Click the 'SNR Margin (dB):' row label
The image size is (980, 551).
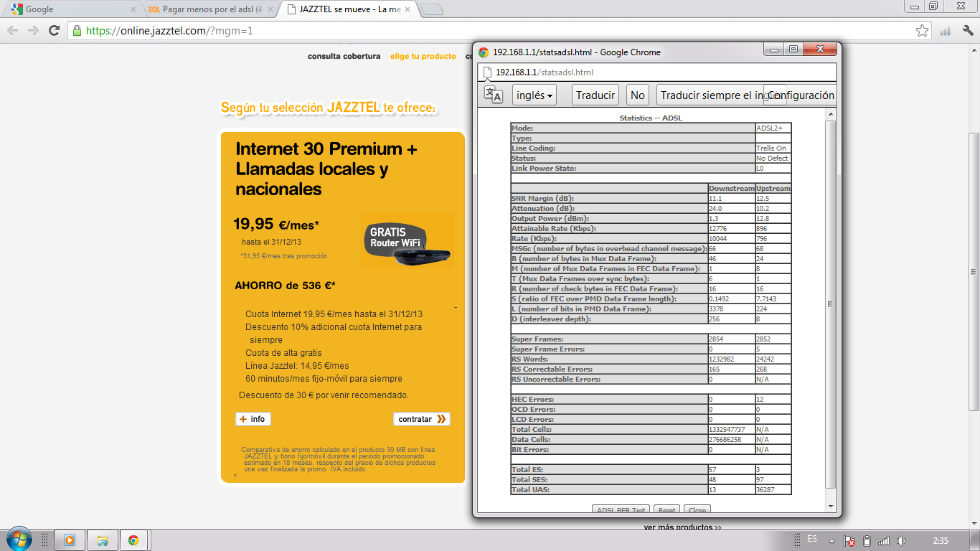pyautogui.click(x=543, y=198)
